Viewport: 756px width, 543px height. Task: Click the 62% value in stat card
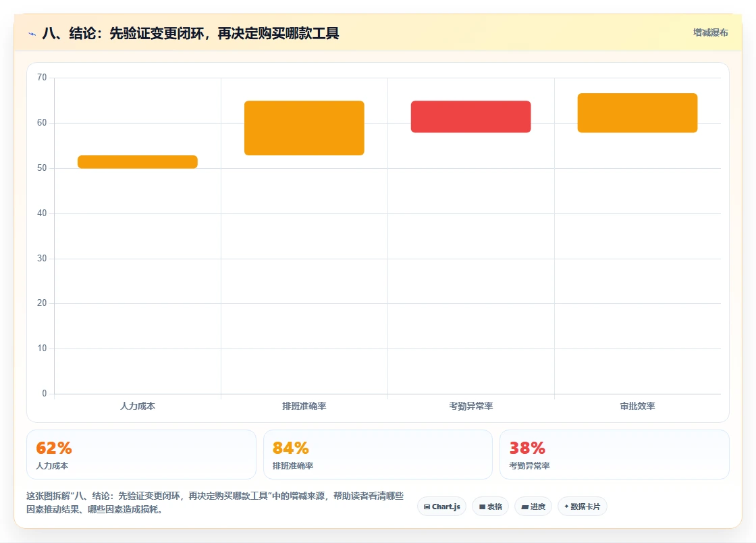(54, 448)
